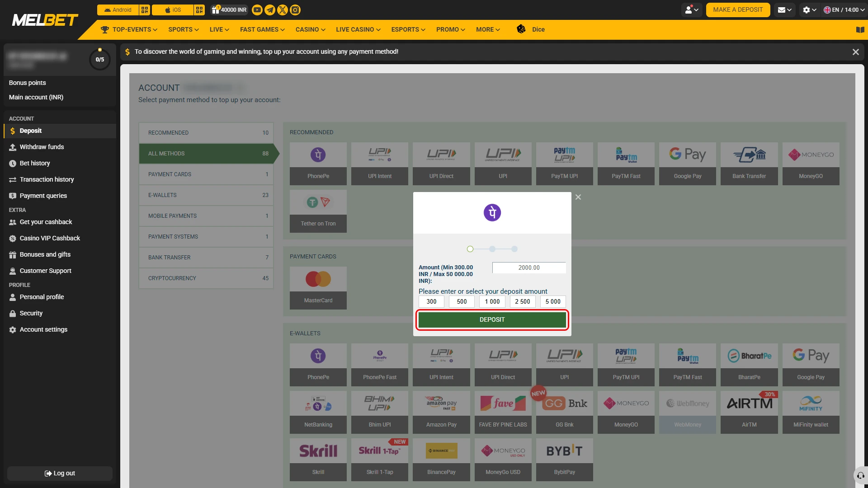Open the bookmarks book icon at right

click(860, 30)
